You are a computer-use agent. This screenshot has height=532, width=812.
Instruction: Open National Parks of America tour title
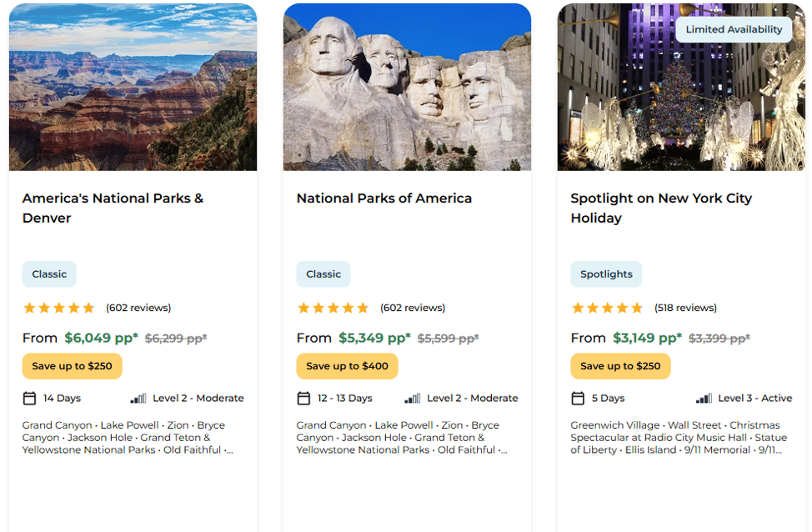(x=384, y=198)
